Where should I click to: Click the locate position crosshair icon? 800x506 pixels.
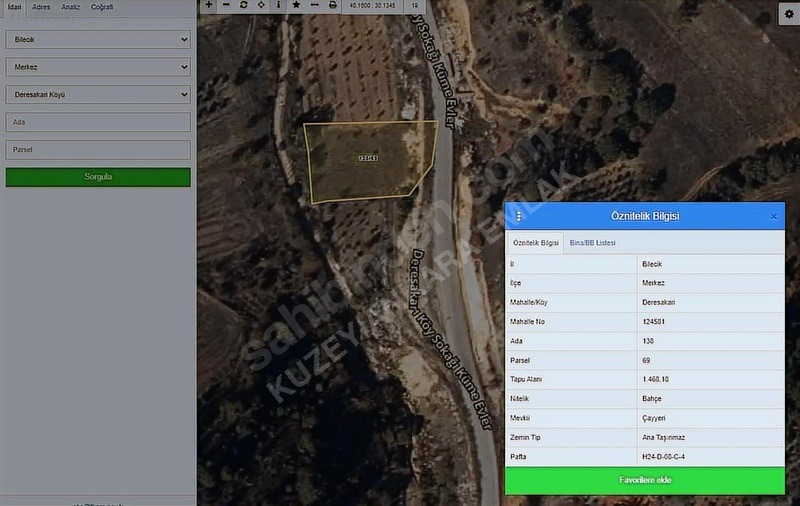pyautogui.click(x=261, y=5)
